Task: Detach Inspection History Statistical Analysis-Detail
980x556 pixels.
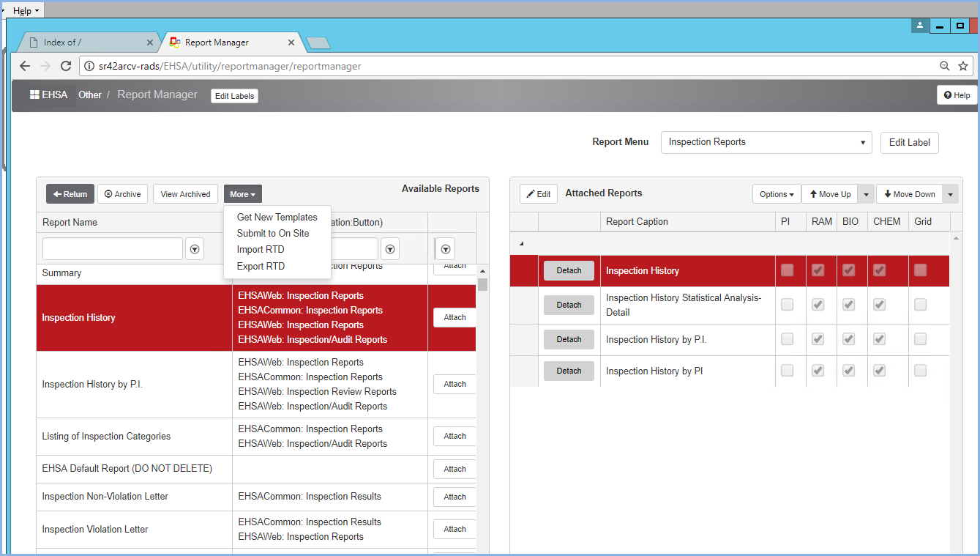Action: 569,305
